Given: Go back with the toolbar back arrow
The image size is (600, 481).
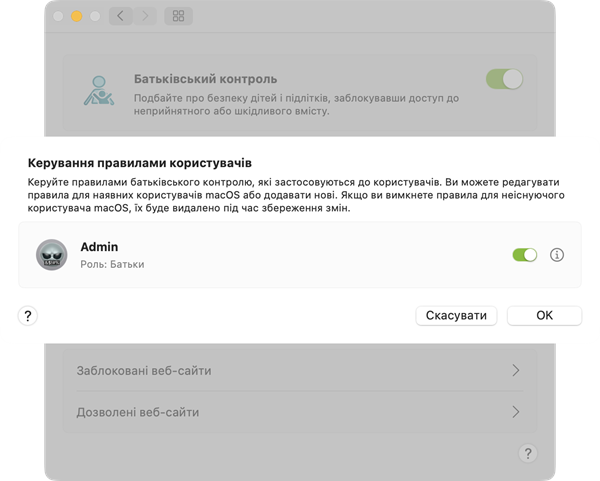Looking at the screenshot, I should click(121, 16).
